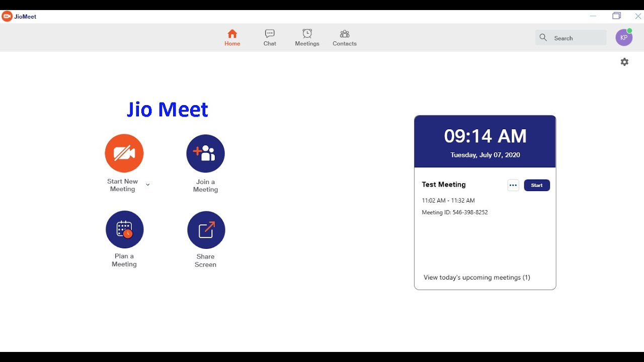This screenshot has height=362, width=644.
Task: Click the Plan a Meeting label
Action: [124, 260]
